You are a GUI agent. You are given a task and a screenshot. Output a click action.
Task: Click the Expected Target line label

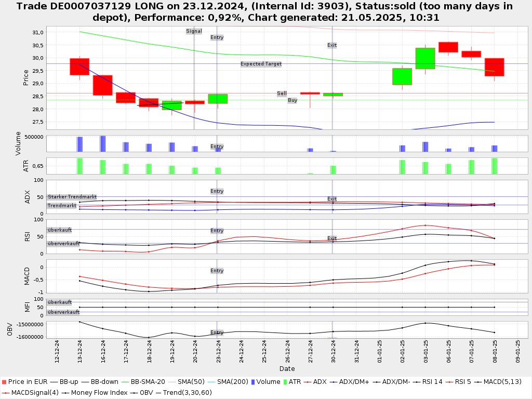pyautogui.click(x=261, y=64)
